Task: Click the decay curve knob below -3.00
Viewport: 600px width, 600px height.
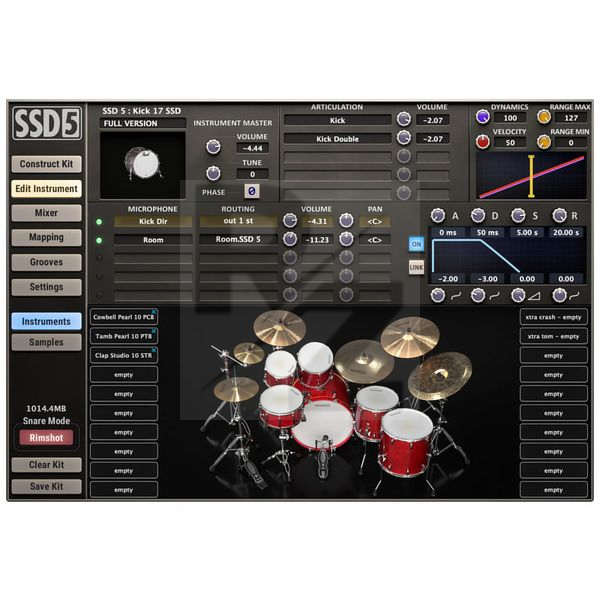Action: pos(478,295)
